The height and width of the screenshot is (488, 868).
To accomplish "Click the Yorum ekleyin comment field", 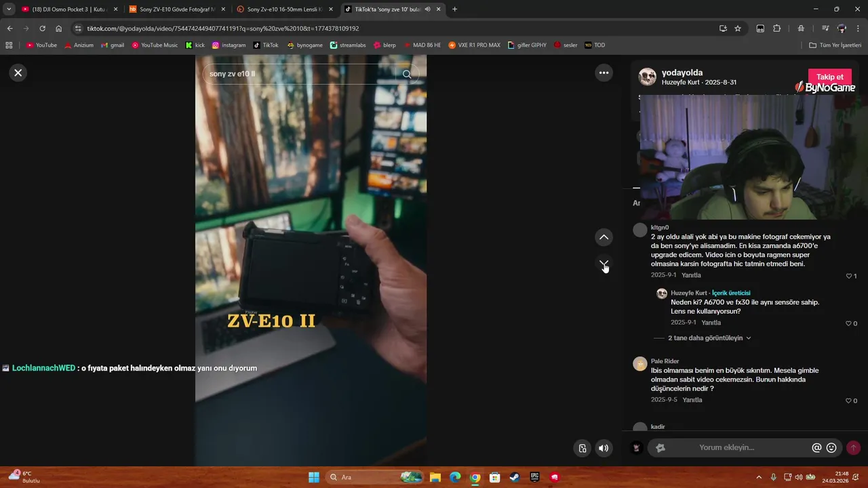I will [745, 447].
